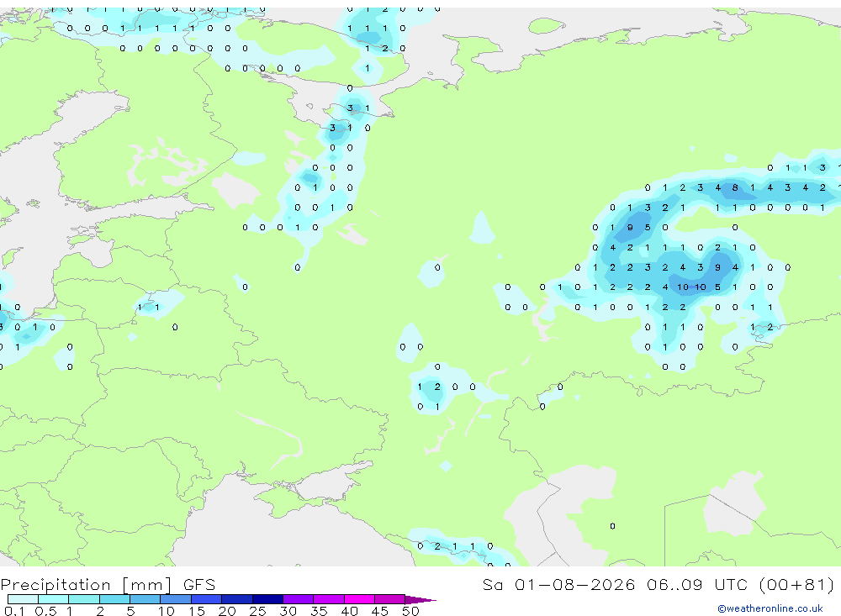
Task: Click the 45–50 mm legend swatch
Action: point(390,599)
